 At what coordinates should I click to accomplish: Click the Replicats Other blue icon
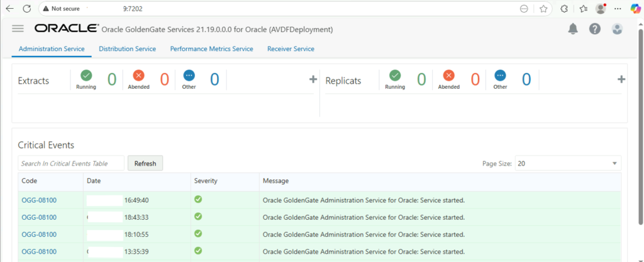tap(500, 76)
